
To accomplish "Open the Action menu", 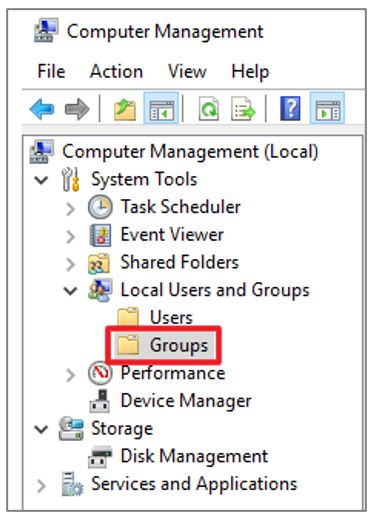I will click(116, 71).
